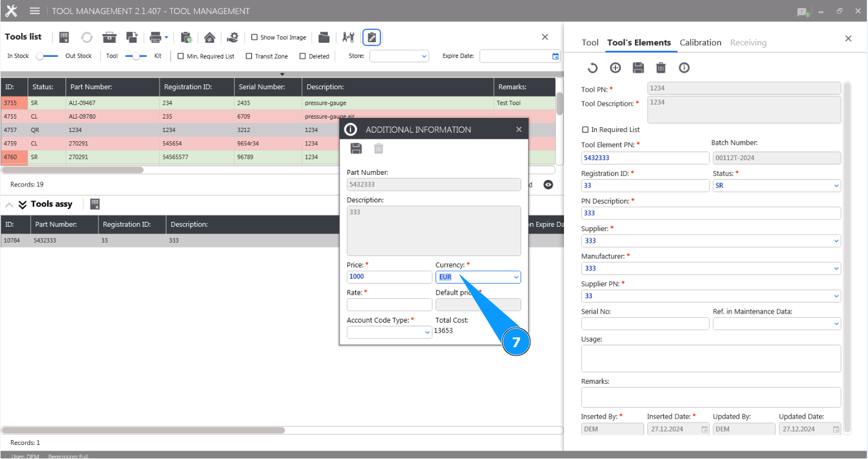This screenshot has width=868, height=459.
Task: Delete the tool element with the trash icon
Action: (661, 68)
